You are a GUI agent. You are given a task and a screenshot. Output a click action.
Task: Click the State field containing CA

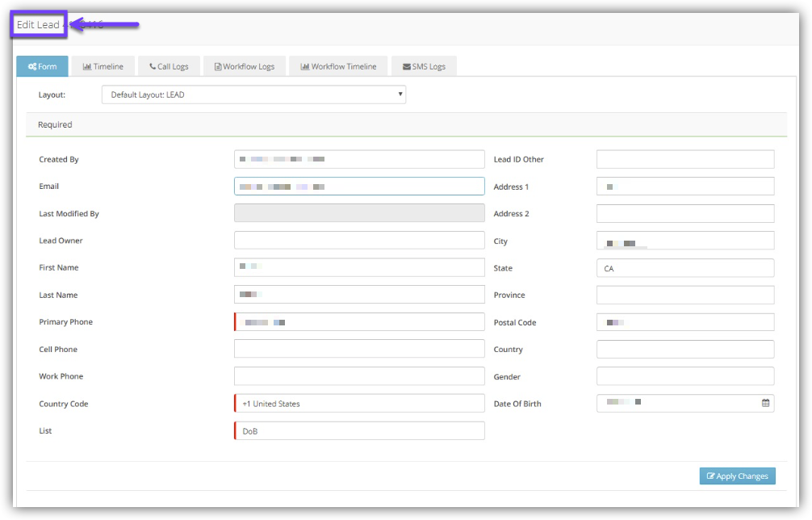[x=685, y=268]
